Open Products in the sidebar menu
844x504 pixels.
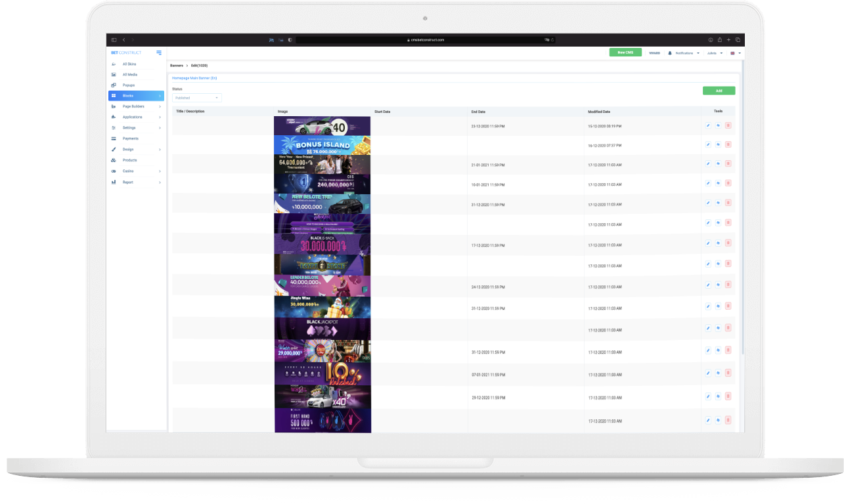129,160
